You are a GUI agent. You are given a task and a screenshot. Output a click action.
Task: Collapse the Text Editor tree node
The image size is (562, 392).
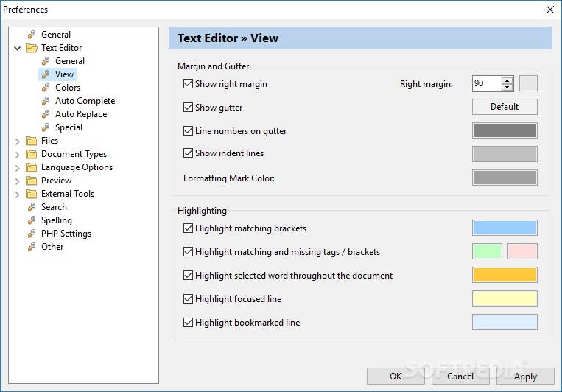pos(17,48)
